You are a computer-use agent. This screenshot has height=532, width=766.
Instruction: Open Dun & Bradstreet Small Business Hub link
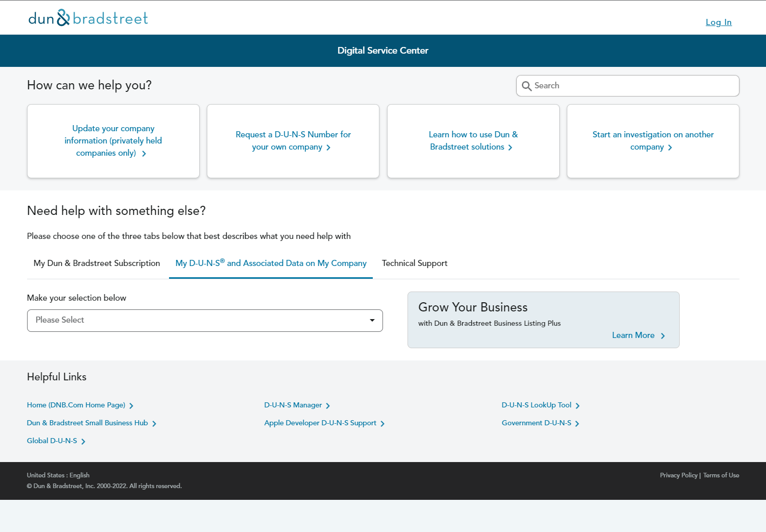[x=87, y=423]
